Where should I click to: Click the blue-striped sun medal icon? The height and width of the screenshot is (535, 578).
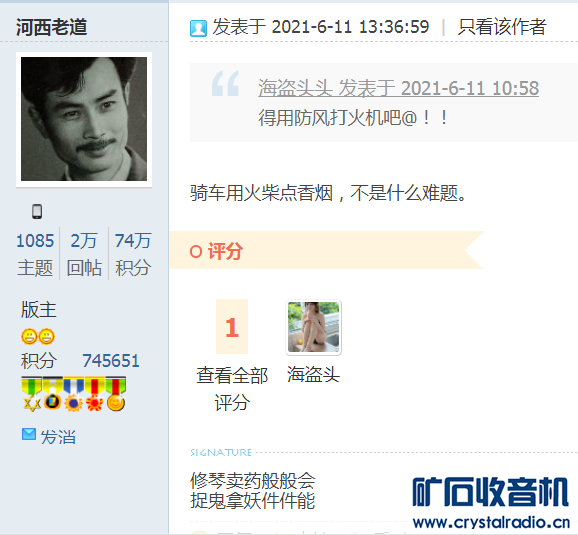tap(73, 394)
